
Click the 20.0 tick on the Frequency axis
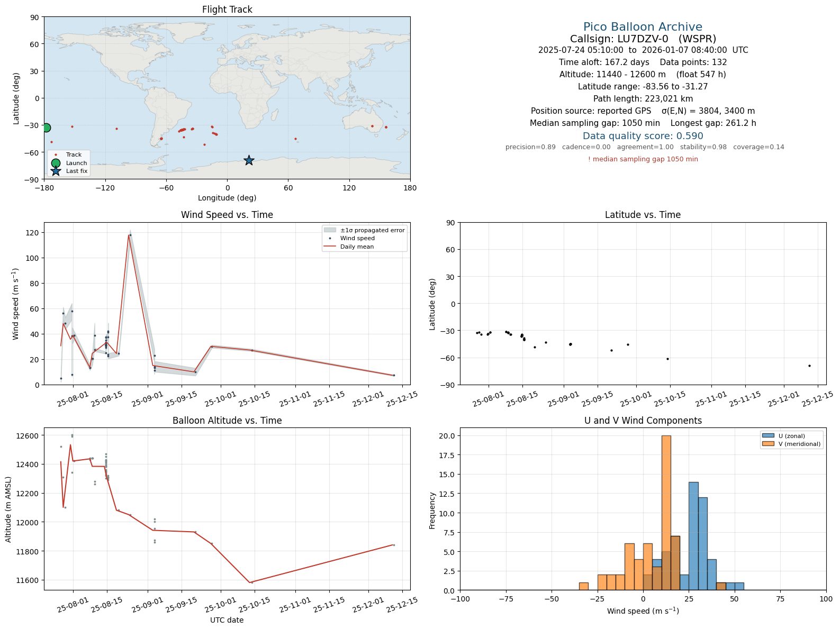pyautogui.click(x=449, y=436)
